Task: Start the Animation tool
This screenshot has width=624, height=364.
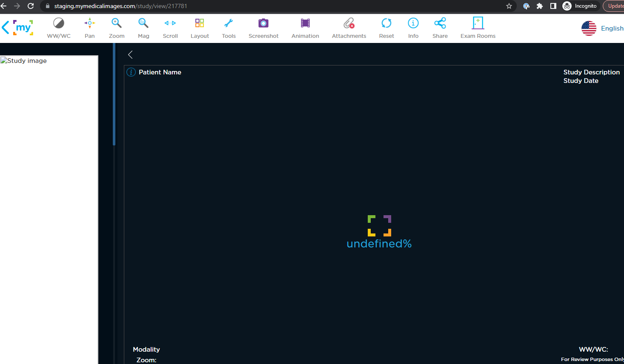Action: click(x=305, y=28)
